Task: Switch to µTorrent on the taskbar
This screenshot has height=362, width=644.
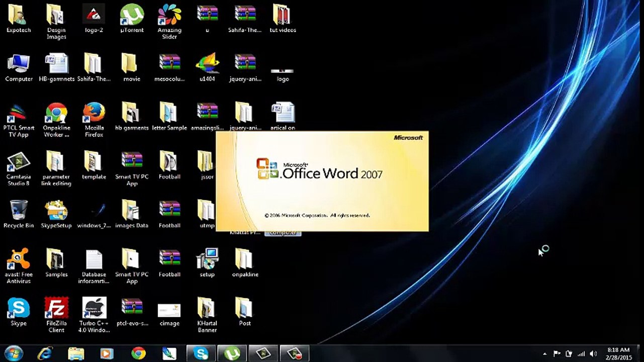Action: [x=232, y=353]
